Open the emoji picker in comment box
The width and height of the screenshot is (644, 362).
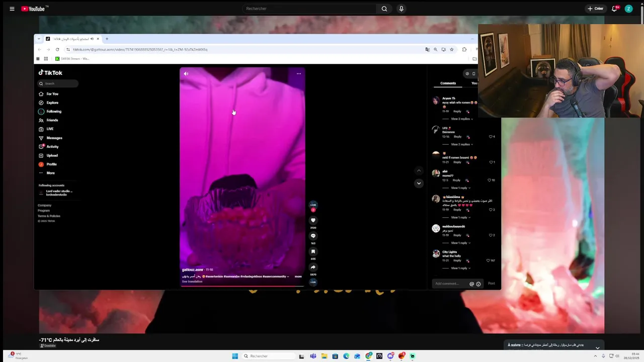pos(478,284)
